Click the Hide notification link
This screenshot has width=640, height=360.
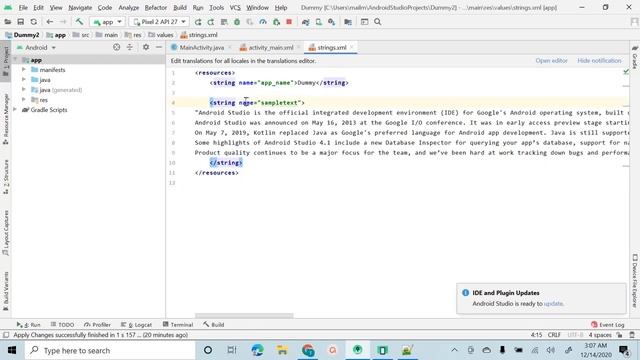[599, 61]
